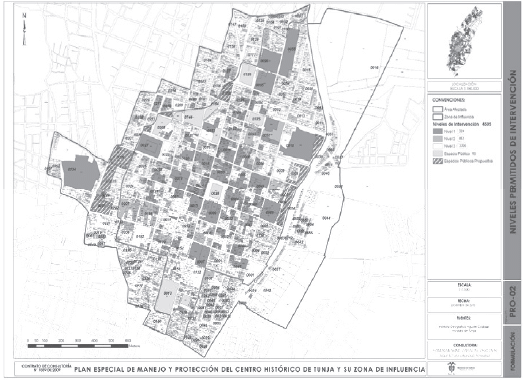Click the CONVENCIONES legend heading

pyautogui.click(x=449, y=100)
